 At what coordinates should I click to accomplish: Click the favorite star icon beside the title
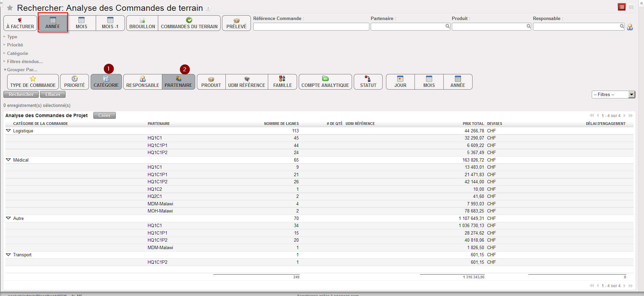[10, 8]
